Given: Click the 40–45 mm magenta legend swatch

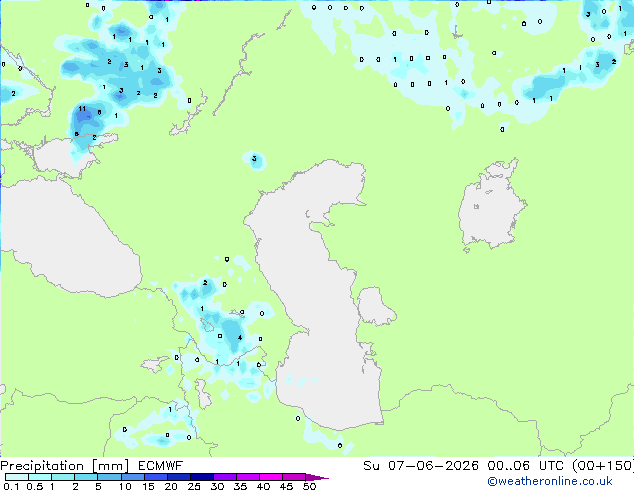Looking at the screenshot, I should tap(271, 477).
